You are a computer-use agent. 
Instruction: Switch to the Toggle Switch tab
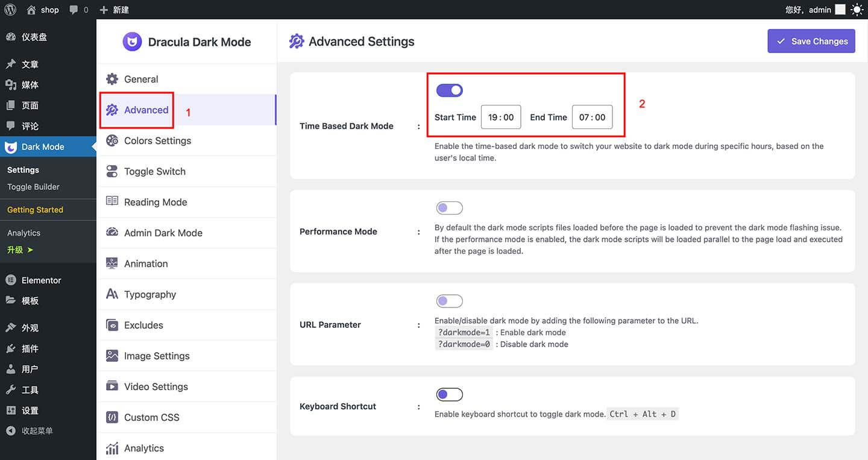(x=186, y=171)
